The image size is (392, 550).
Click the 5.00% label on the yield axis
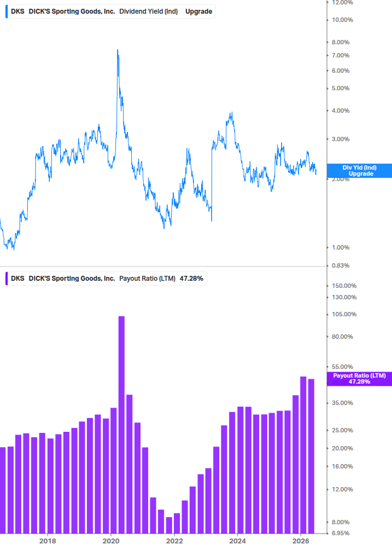pos(341,89)
